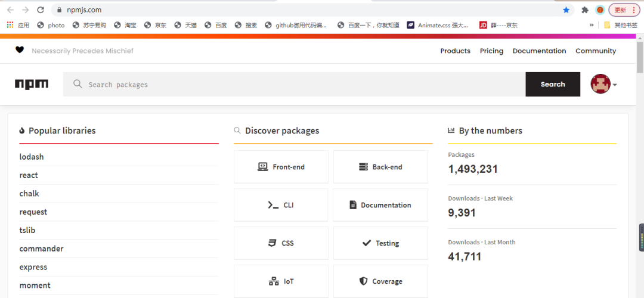Image resolution: width=644 pixels, height=298 pixels.
Task: Open the 搜索 bookmark
Action: (x=246, y=25)
